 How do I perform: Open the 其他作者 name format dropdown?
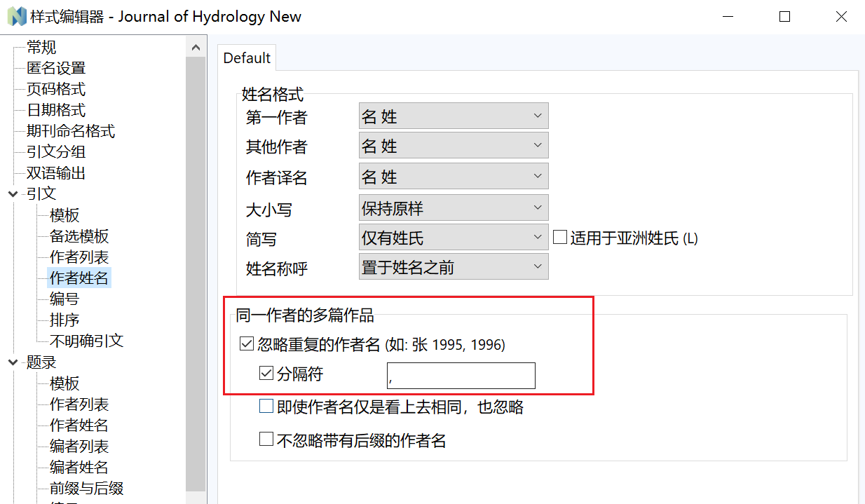pyautogui.click(x=454, y=146)
